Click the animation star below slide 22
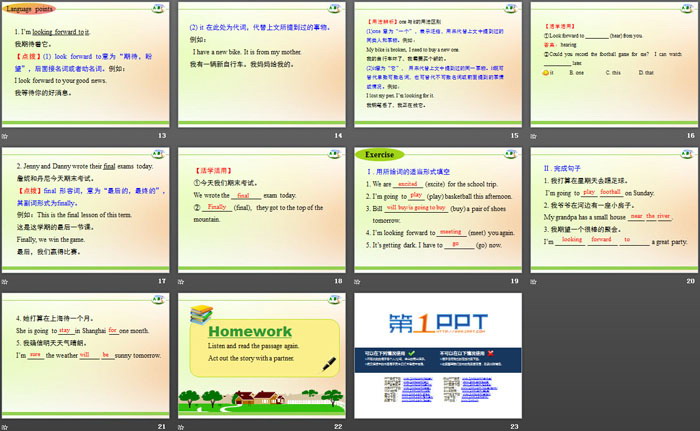 pyautogui.click(x=181, y=427)
